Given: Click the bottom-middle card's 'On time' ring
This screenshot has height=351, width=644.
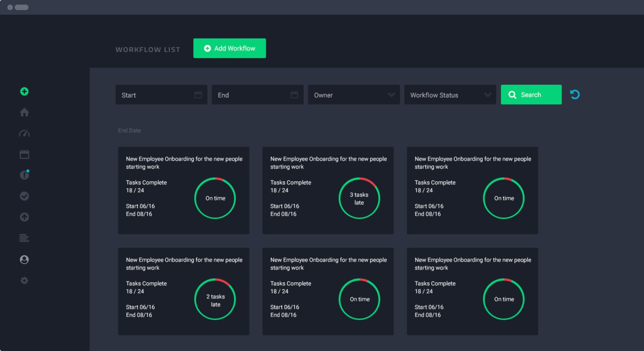Looking at the screenshot, I should point(359,299).
